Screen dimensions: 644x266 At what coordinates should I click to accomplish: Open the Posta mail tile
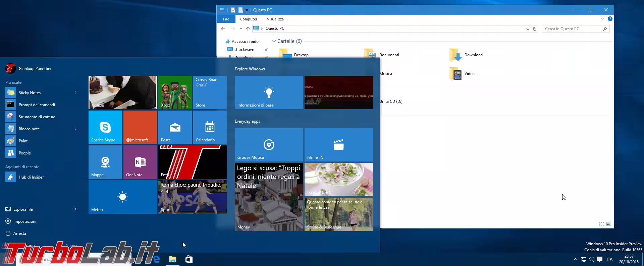click(x=175, y=127)
